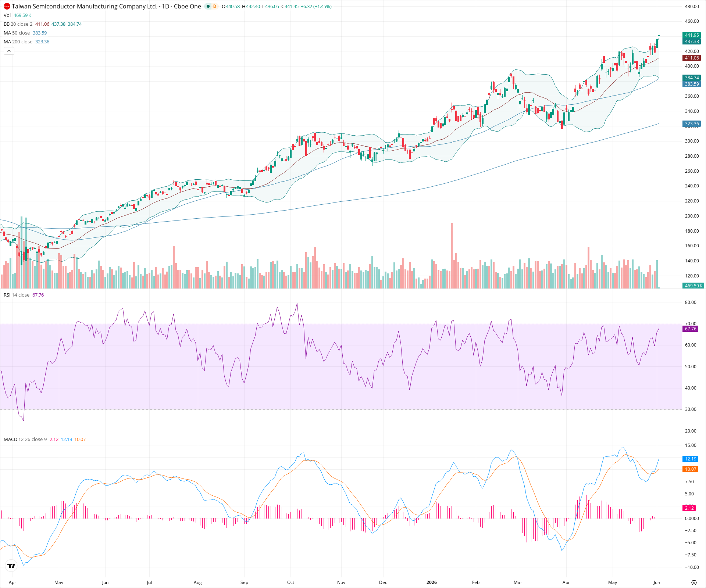Click the 30.00 level on RSI axis
This screenshot has height=588, width=706.
tap(691, 409)
